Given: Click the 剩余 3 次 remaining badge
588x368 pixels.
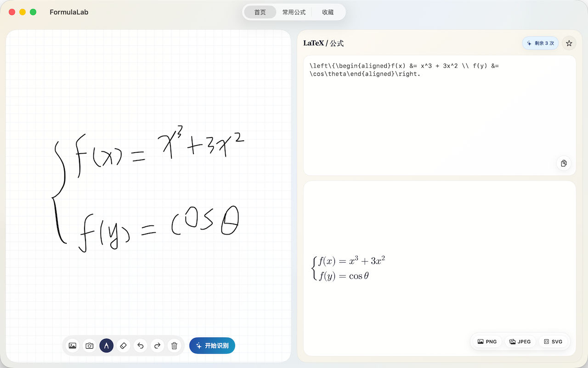Looking at the screenshot, I should (x=540, y=43).
